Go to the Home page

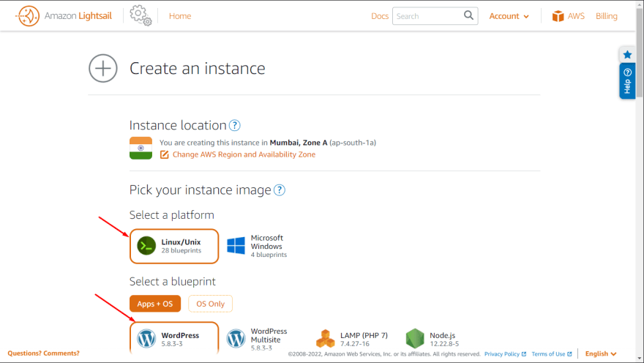tap(180, 16)
